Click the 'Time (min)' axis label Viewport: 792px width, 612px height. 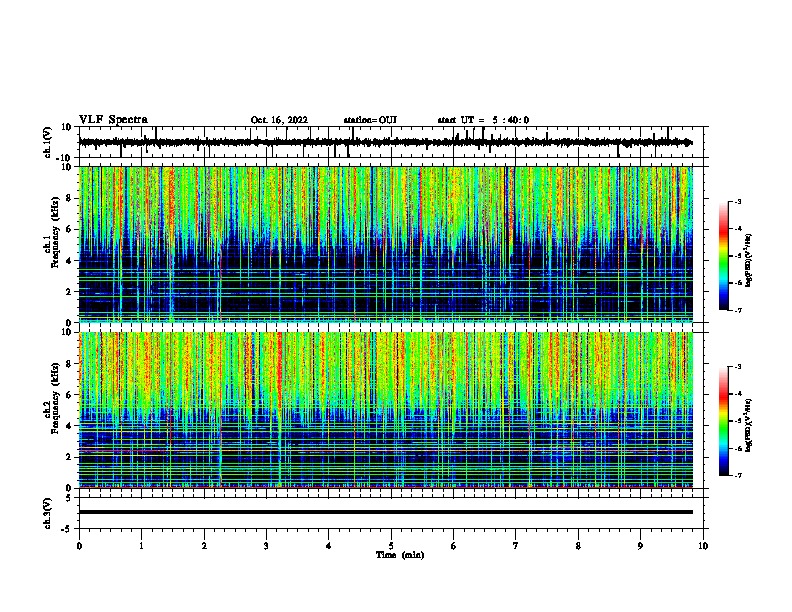click(x=400, y=555)
